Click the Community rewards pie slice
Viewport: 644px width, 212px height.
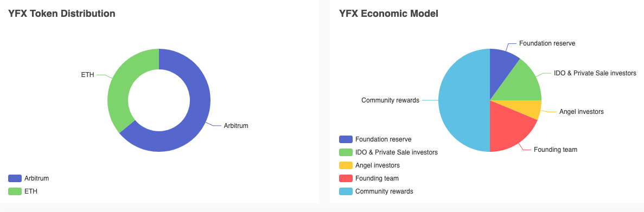coord(460,100)
